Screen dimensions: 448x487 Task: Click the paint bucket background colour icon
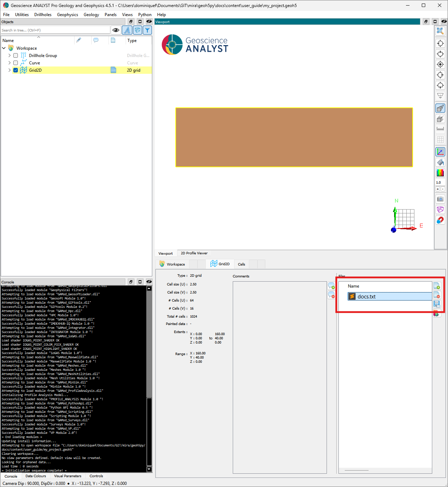(x=440, y=162)
